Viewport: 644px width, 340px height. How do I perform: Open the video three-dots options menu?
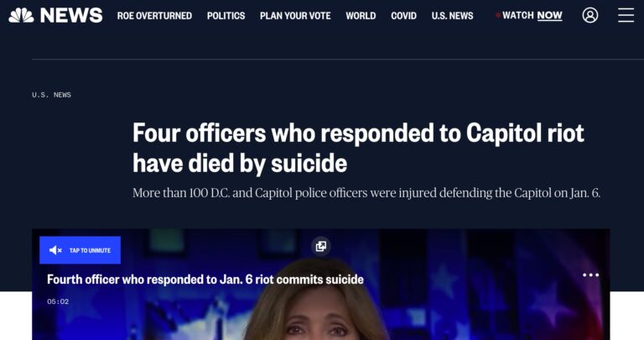(x=590, y=275)
